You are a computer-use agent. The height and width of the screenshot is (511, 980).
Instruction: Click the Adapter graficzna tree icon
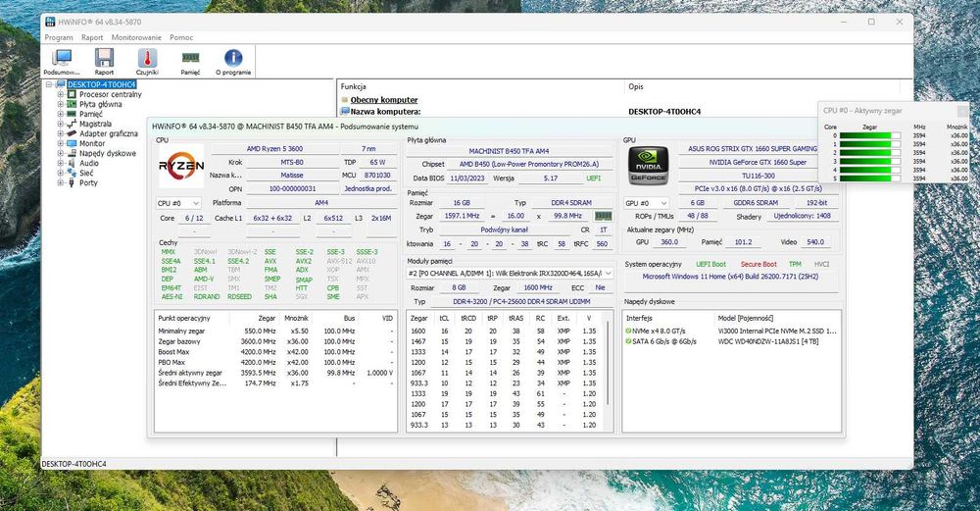click(x=72, y=133)
